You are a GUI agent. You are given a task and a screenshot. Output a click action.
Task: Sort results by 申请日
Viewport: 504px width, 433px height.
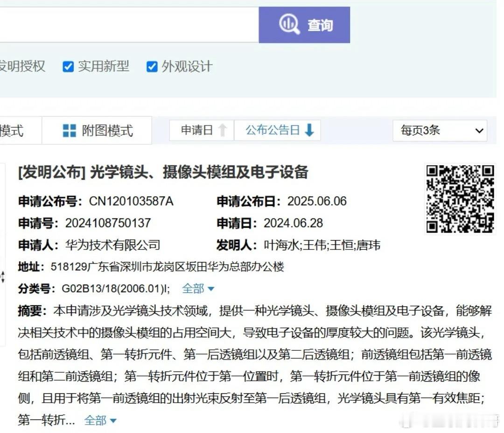(x=202, y=130)
